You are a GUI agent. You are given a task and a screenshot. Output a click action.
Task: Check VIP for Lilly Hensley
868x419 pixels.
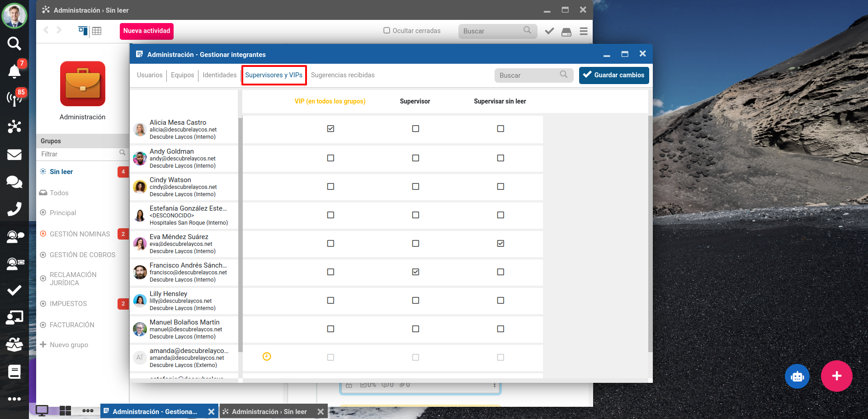click(x=330, y=301)
